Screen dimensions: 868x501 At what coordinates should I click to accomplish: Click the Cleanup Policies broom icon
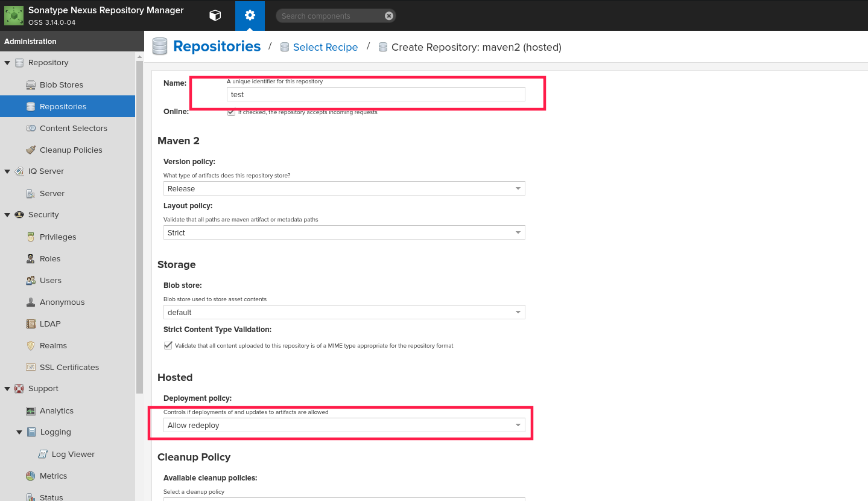point(31,150)
